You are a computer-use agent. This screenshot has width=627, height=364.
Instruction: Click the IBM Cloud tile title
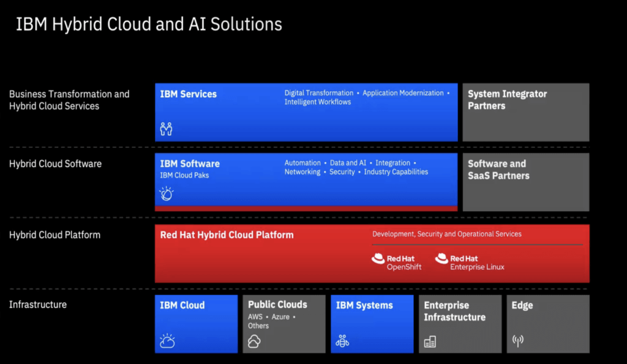182,305
